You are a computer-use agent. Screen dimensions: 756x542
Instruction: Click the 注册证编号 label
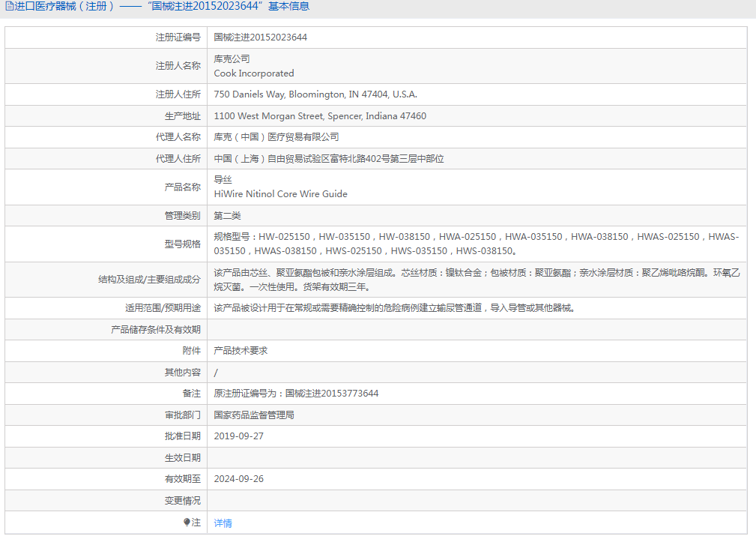pyautogui.click(x=178, y=37)
